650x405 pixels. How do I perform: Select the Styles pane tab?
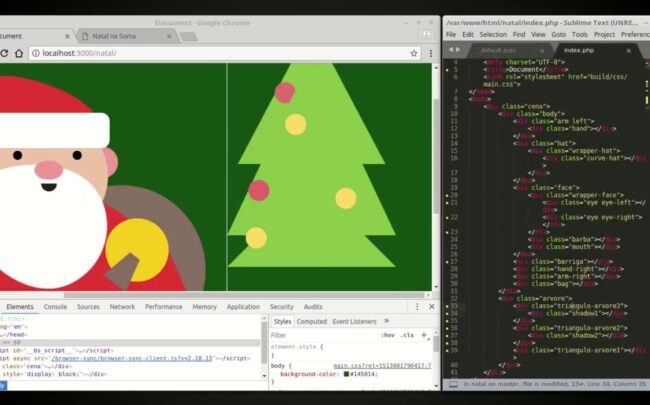(282, 321)
